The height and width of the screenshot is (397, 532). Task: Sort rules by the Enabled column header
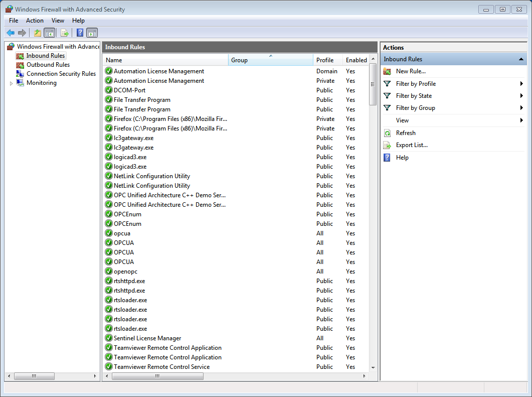[356, 60]
